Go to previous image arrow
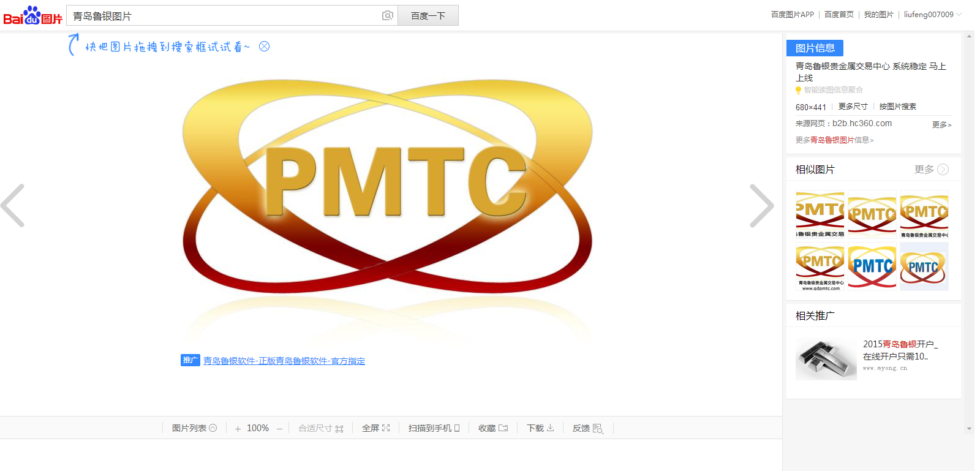Screen dimensions: 980x471 coord(13,206)
